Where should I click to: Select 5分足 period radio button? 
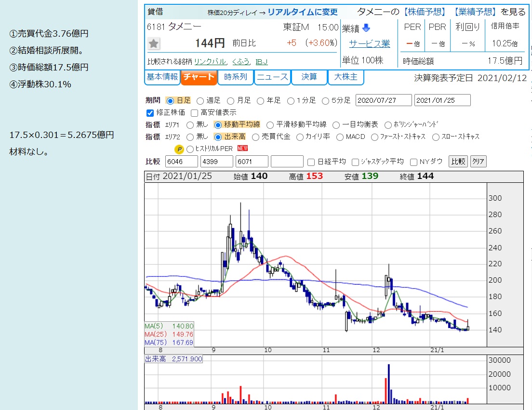(x=325, y=101)
